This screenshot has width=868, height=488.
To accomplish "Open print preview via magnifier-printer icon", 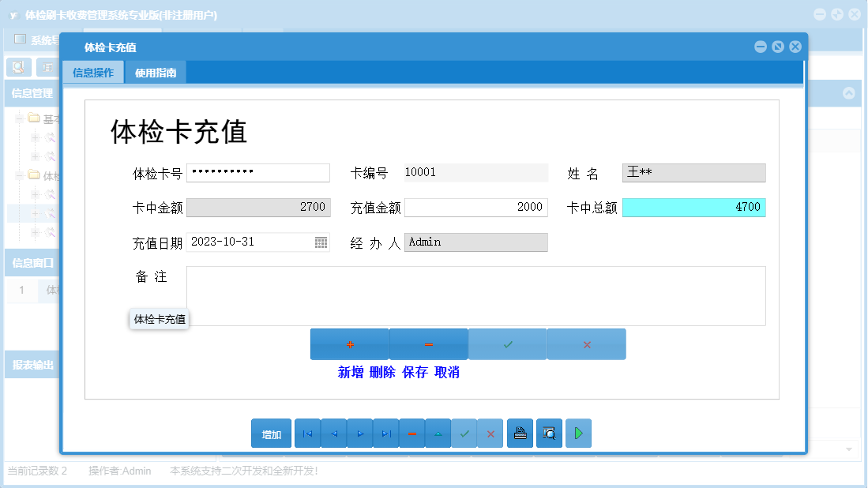I will [x=549, y=433].
